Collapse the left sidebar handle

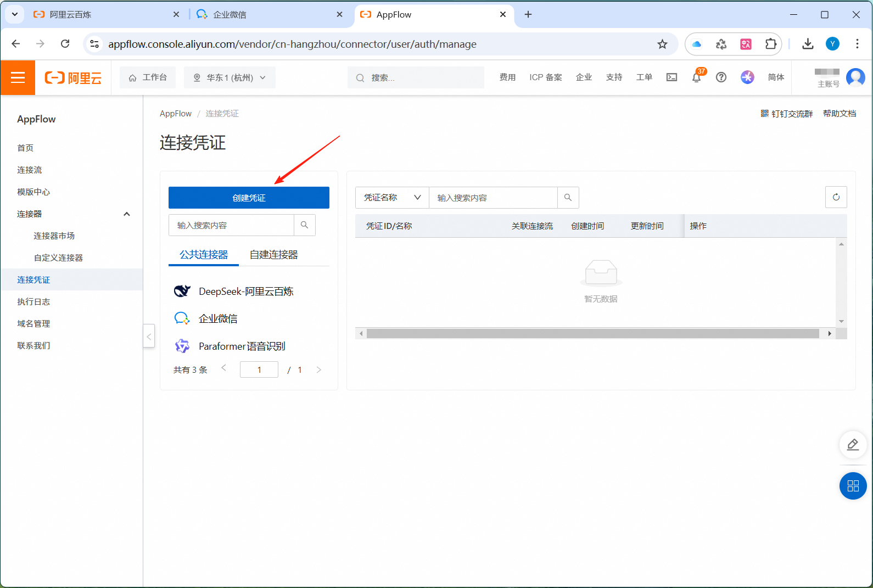149,336
